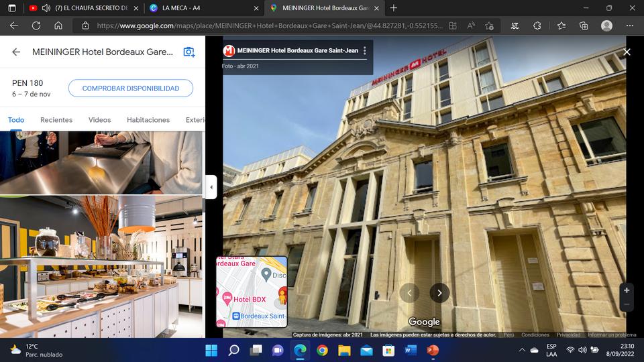Activate the read aloud icon

(x=471, y=26)
